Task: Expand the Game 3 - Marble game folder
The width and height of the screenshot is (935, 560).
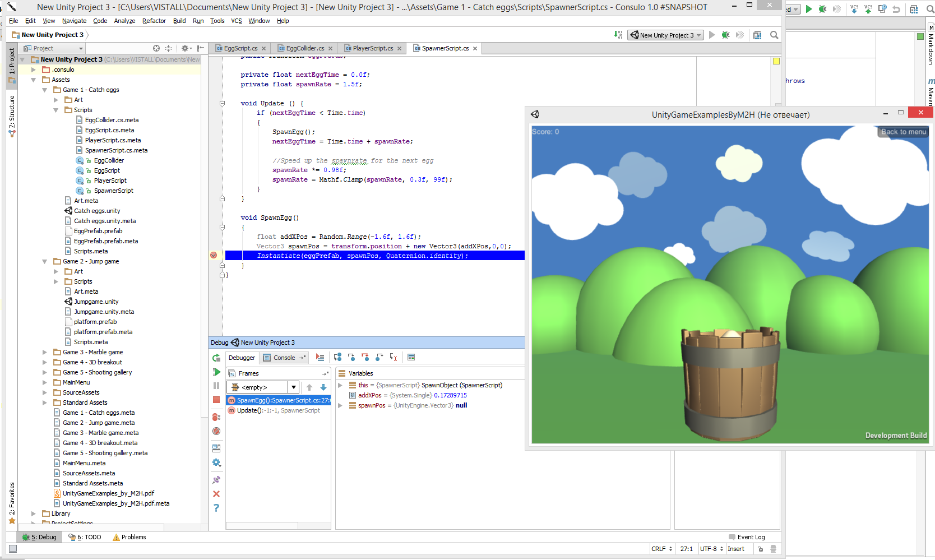Action: pos(45,352)
